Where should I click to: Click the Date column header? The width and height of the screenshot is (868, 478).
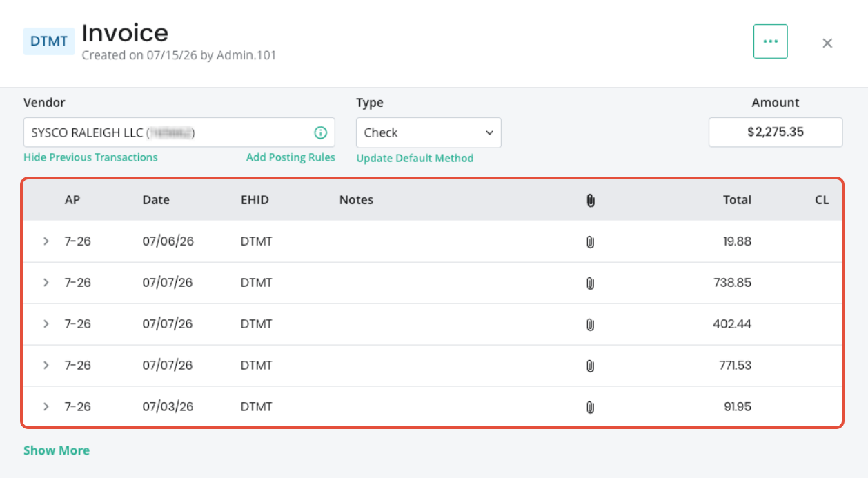156,200
